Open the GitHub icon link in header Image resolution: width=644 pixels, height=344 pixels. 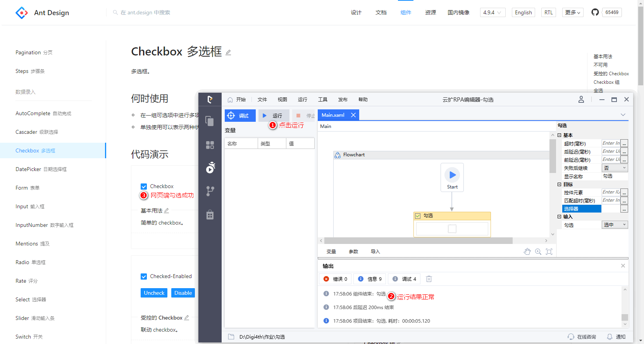click(x=595, y=12)
